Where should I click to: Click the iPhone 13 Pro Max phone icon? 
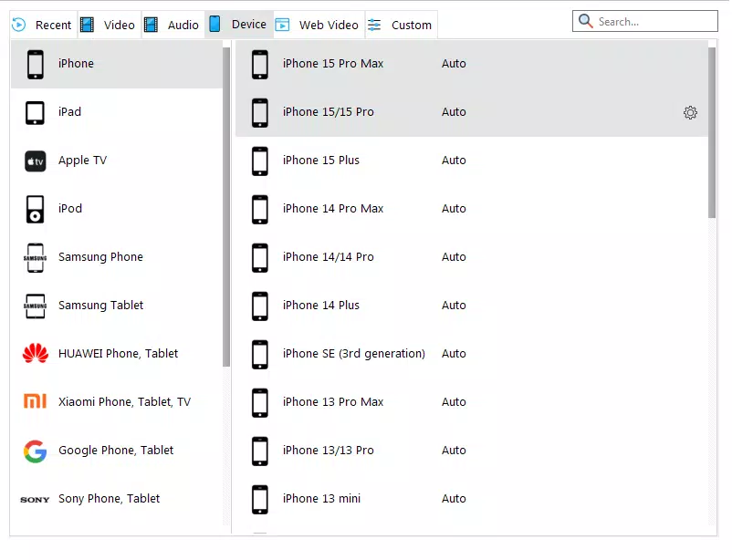coord(260,403)
